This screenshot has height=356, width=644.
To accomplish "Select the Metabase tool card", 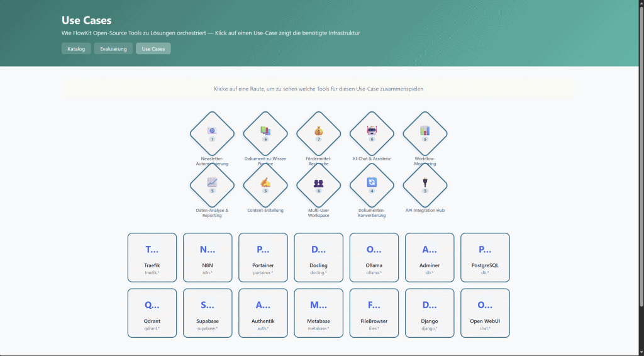I will [318, 313].
